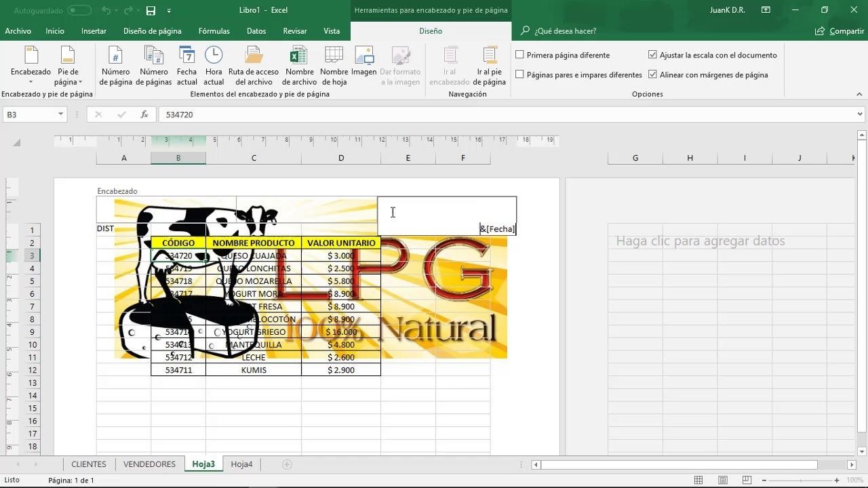Go to footer with Ir al pie de página
Viewport: 868px width, 488px height.
tap(490, 66)
